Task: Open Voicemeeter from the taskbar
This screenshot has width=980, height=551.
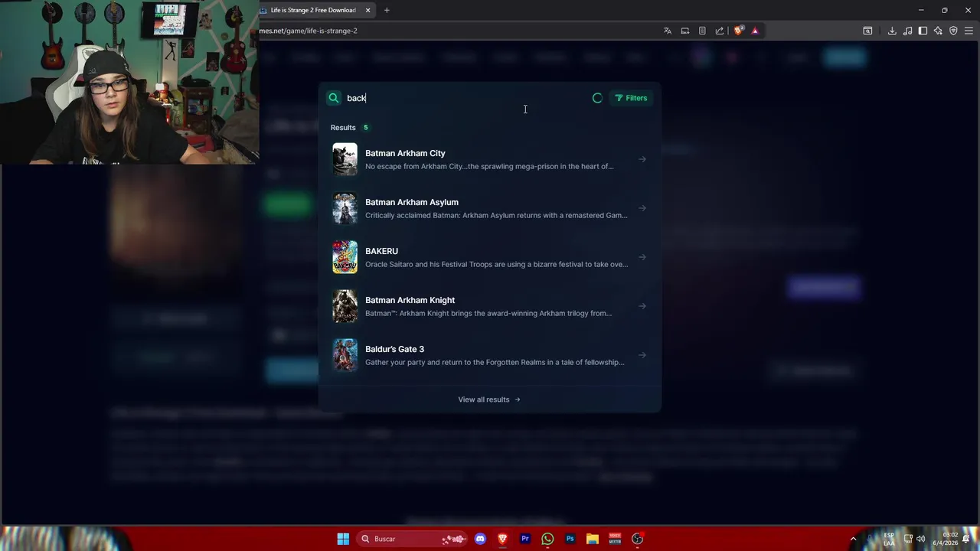Action: 615,539
